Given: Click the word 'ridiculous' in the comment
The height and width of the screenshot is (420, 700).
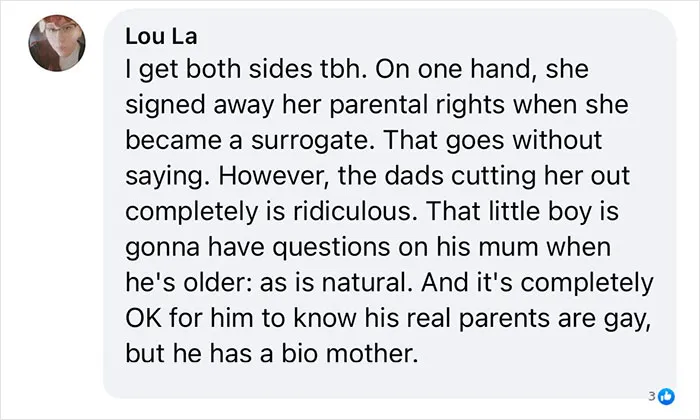Looking at the screenshot, I should coord(352,211).
